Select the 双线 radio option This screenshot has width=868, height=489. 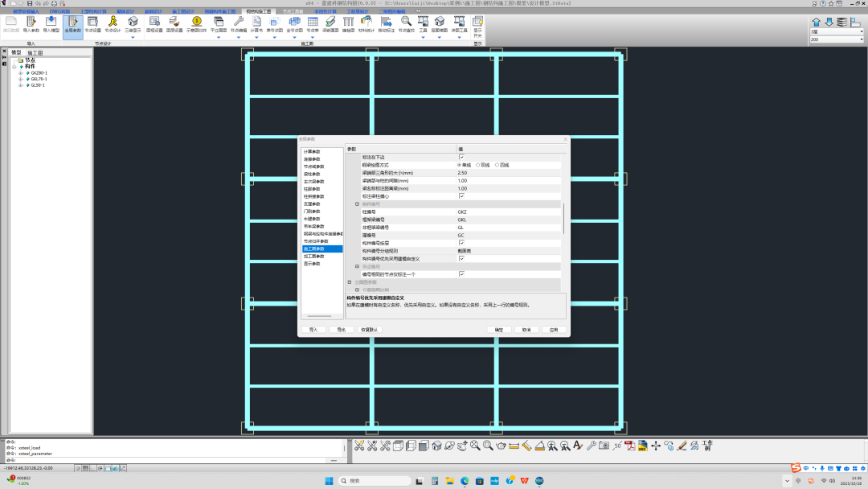[x=477, y=165]
